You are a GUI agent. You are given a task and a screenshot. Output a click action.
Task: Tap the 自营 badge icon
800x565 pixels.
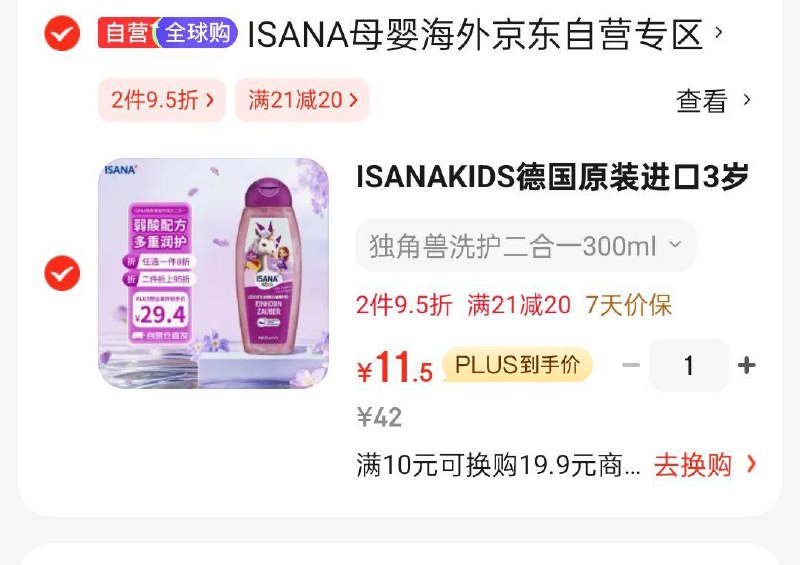[127, 33]
